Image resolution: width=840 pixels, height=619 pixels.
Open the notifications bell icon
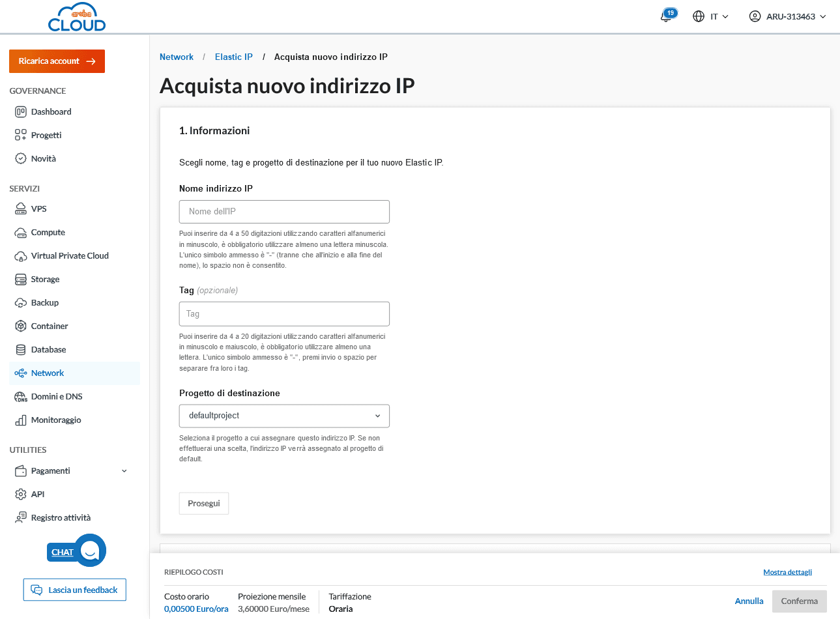666,16
